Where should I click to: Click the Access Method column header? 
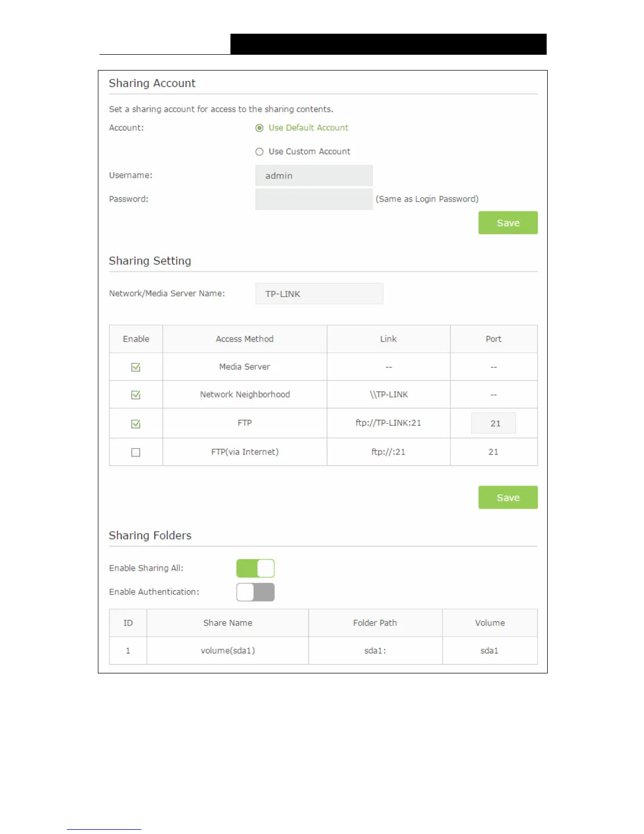point(245,339)
